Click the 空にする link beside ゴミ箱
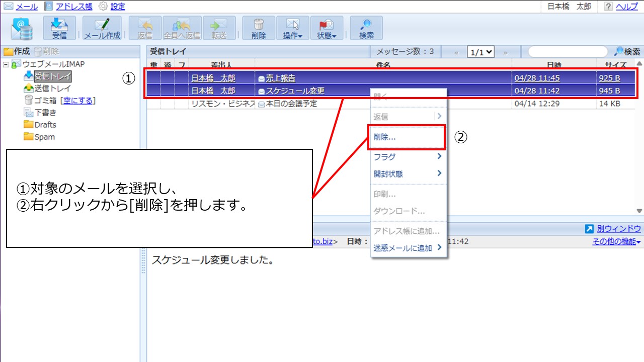The height and width of the screenshot is (362, 644). 78,101
